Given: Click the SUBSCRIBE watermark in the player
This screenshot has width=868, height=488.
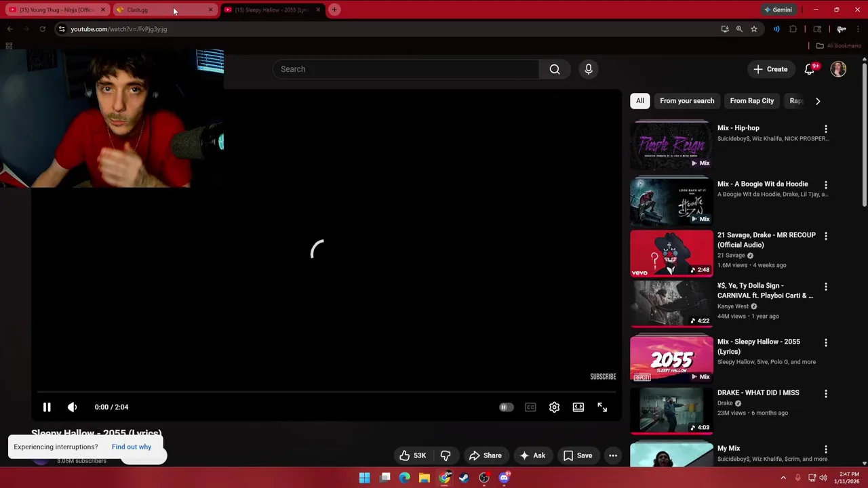Looking at the screenshot, I should pos(603,377).
